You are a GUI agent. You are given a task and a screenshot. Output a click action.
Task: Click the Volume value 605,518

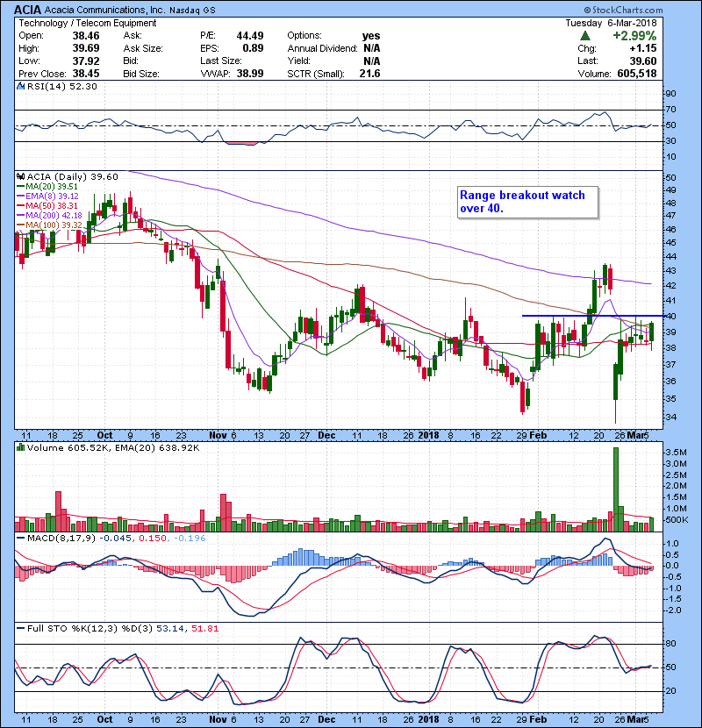637,74
